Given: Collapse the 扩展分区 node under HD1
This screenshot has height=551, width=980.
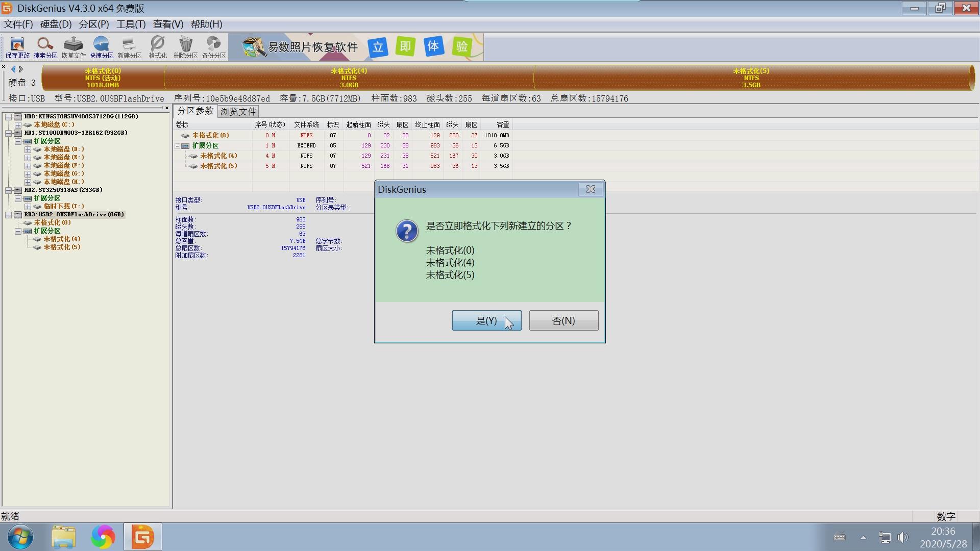Looking at the screenshot, I should (18, 141).
